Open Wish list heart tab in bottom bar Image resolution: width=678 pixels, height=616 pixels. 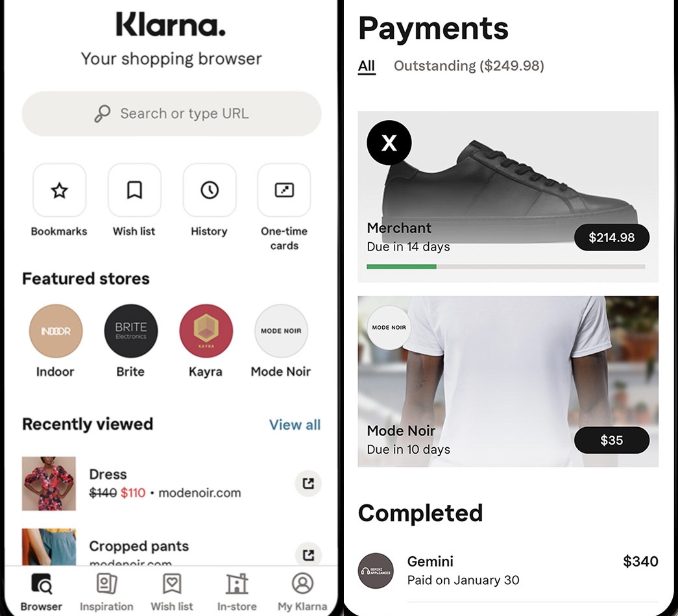tap(172, 592)
